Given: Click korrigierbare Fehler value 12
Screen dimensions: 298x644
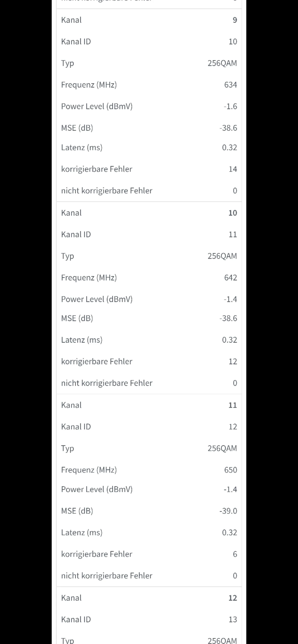Looking at the screenshot, I should (233, 361).
